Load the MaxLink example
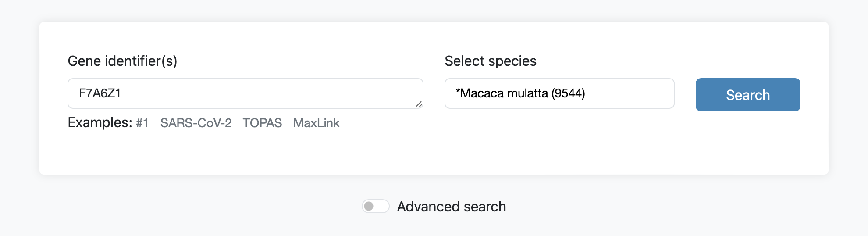This screenshot has height=236, width=868. point(317,123)
